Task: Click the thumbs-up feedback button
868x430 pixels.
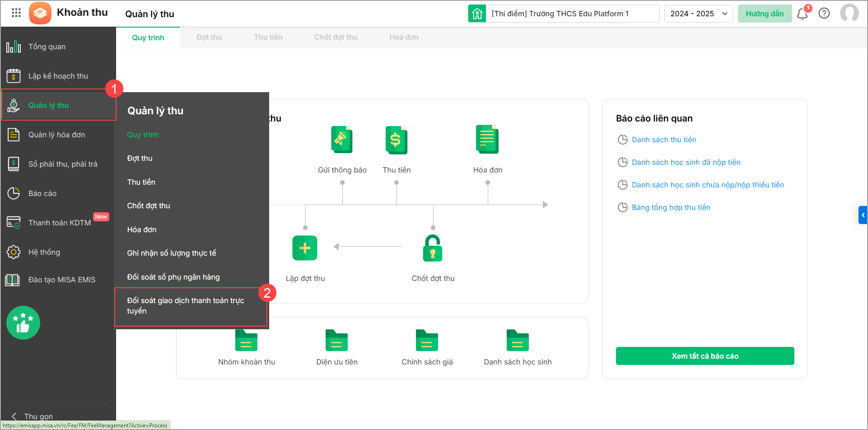Action: pyautogui.click(x=23, y=323)
